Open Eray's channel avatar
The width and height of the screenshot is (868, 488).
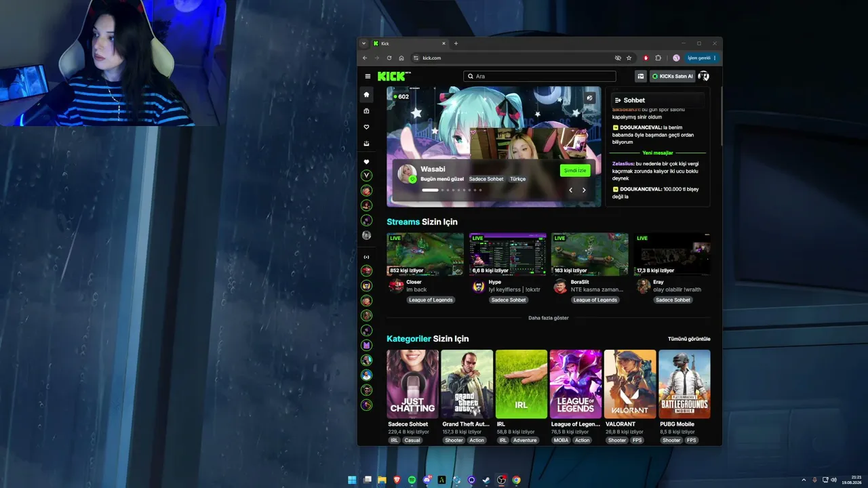(x=643, y=286)
